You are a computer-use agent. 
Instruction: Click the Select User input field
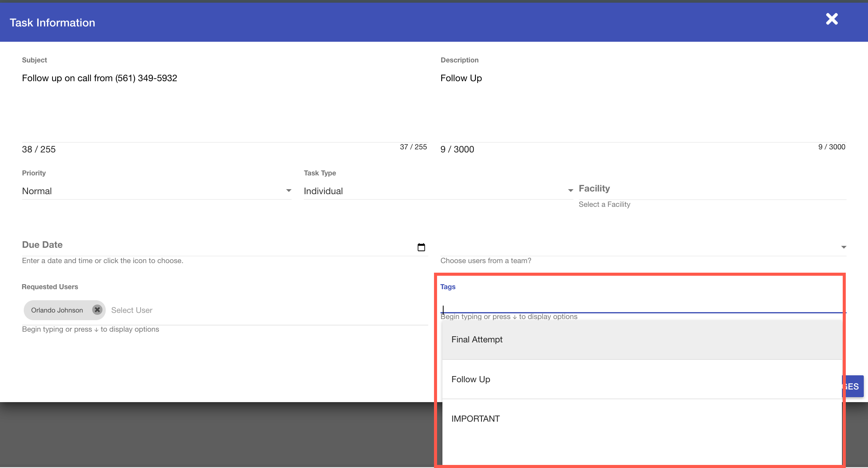pos(268,310)
